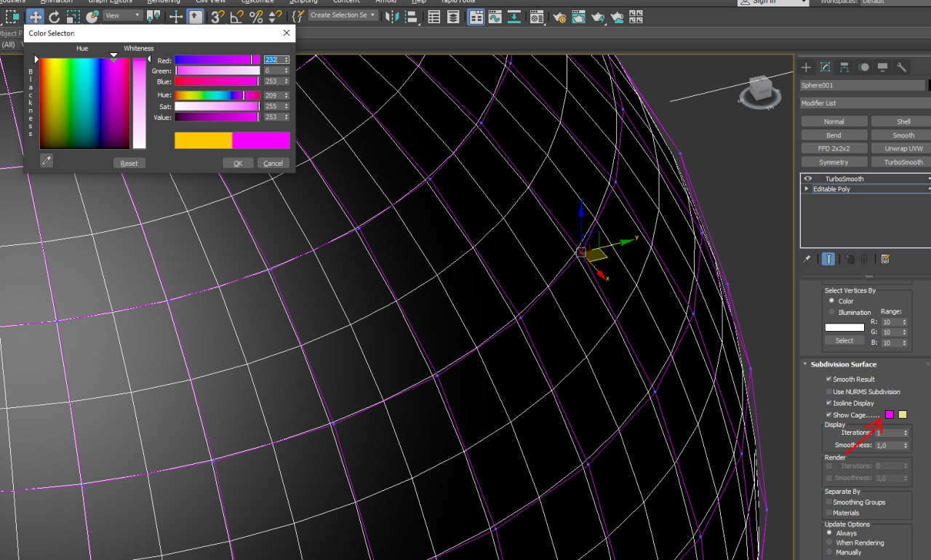This screenshot has height=560, width=931.
Task: Toggle the Angle Snap icon
Action: tap(237, 16)
